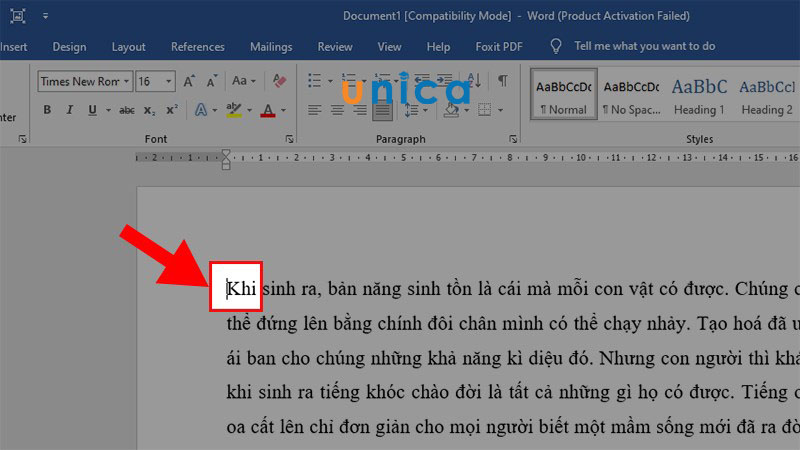Click Borders icon
This screenshot has height=450, width=800.
pyautogui.click(x=484, y=110)
